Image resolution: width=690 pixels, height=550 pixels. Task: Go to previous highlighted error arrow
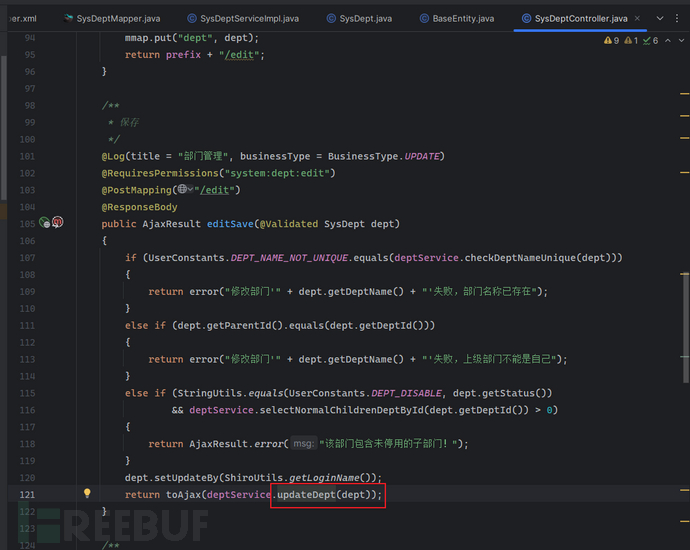pos(668,40)
